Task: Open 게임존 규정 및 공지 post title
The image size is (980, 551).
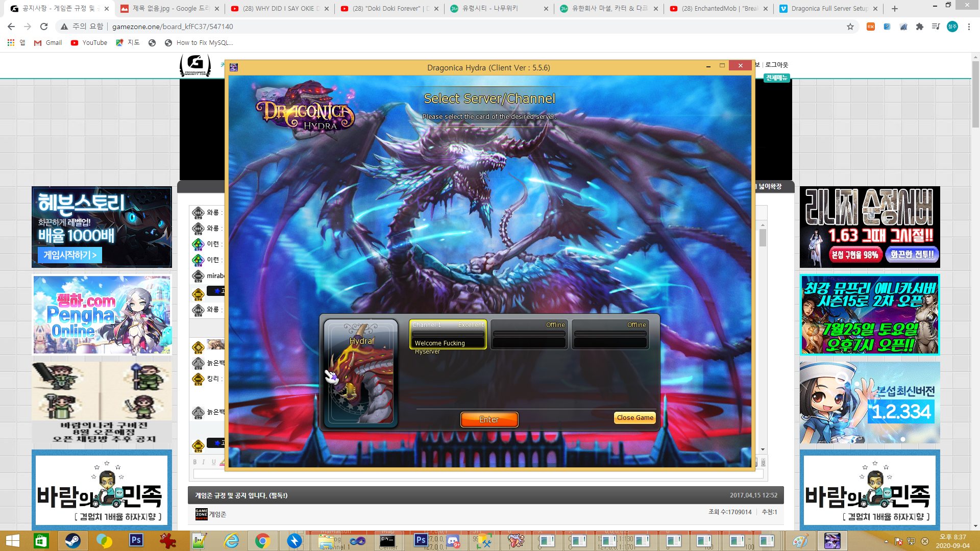Action: coord(241,495)
